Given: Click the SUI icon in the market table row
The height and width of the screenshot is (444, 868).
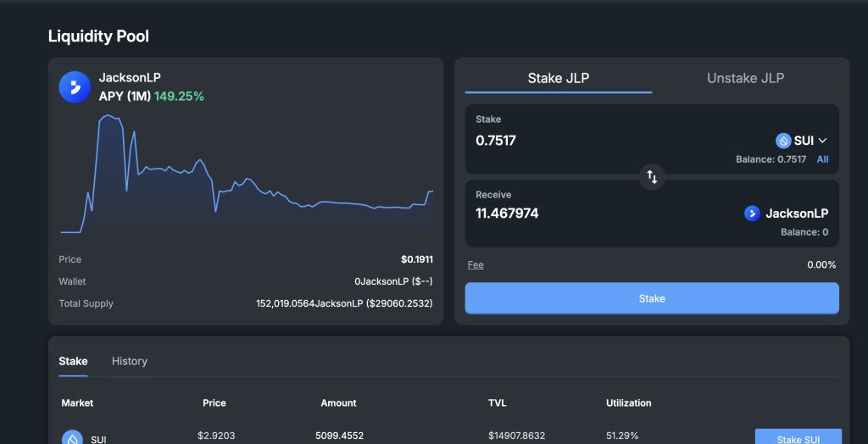Looking at the screenshot, I should click(x=72, y=438).
